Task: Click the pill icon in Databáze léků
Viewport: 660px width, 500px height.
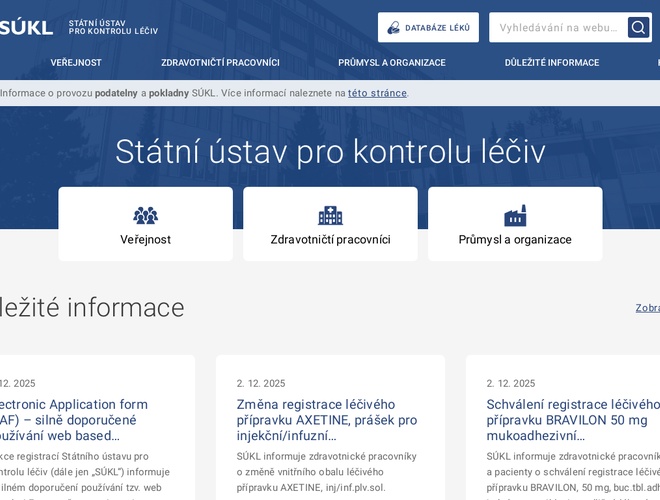Action: 393,28
